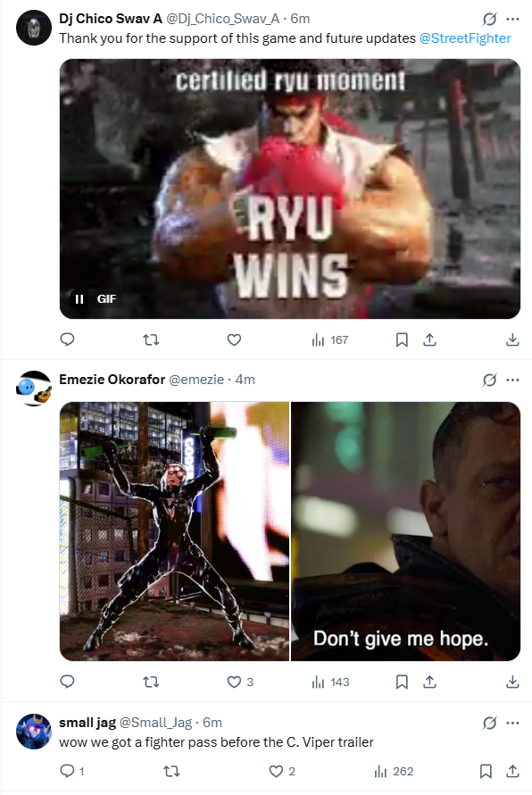Open more options for Dj Chico's tweet
This screenshot has height=795, width=532.
tap(512, 20)
